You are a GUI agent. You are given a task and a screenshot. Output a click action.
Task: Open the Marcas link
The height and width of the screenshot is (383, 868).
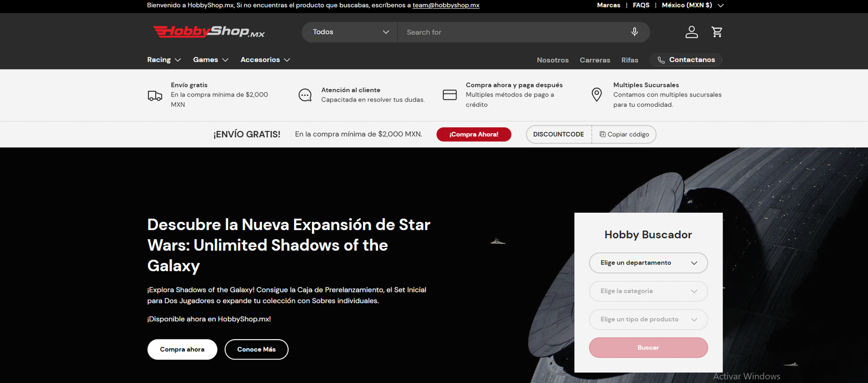coord(609,5)
